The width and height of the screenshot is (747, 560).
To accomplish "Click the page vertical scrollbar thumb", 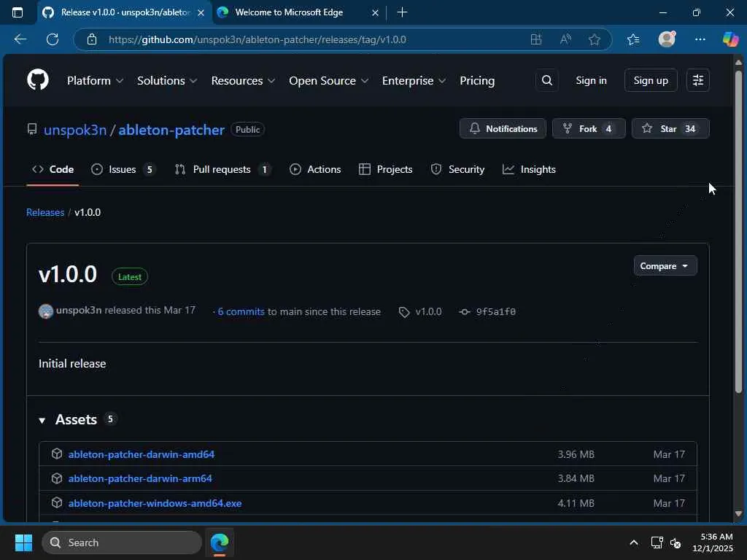I will click(738, 232).
